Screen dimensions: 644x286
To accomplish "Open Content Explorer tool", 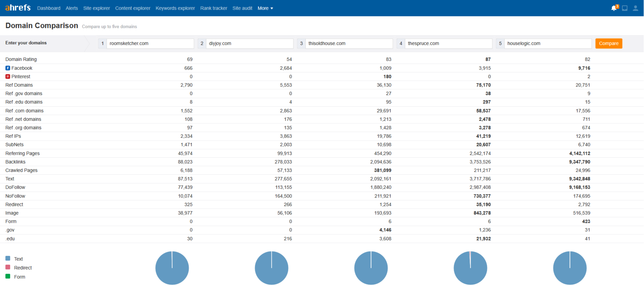I will click(x=132, y=8).
